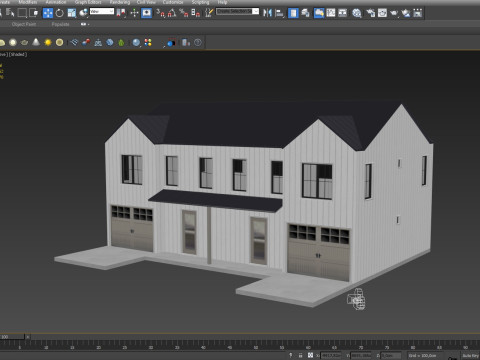The height and width of the screenshot is (360, 480).
Task: Click the Shaded viewport label menu
Action: pos(18,54)
